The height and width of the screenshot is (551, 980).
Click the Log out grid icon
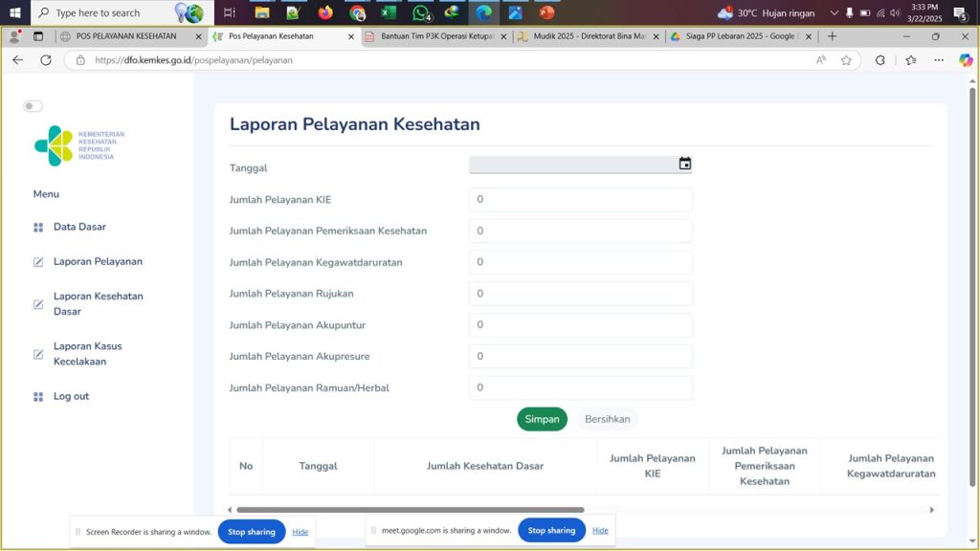click(x=38, y=397)
